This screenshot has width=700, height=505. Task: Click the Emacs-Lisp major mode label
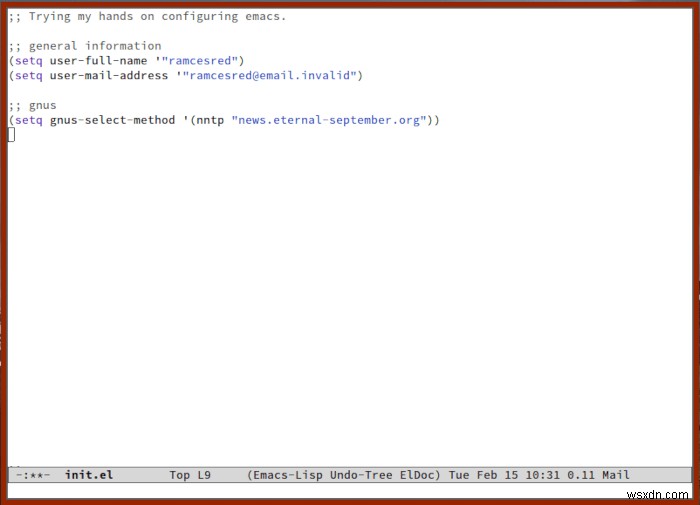pos(288,475)
